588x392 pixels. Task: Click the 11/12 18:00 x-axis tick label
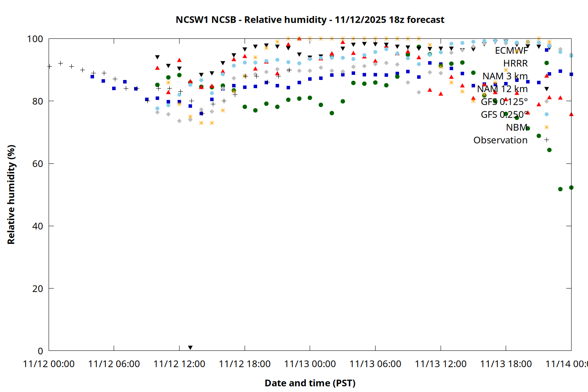pyautogui.click(x=245, y=364)
